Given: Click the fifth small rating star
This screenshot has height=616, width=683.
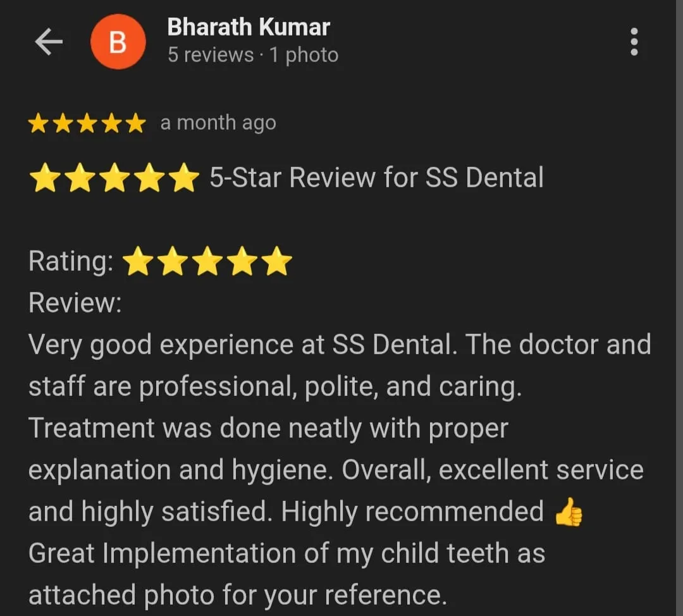Looking at the screenshot, I should pyautogui.click(x=135, y=123).
